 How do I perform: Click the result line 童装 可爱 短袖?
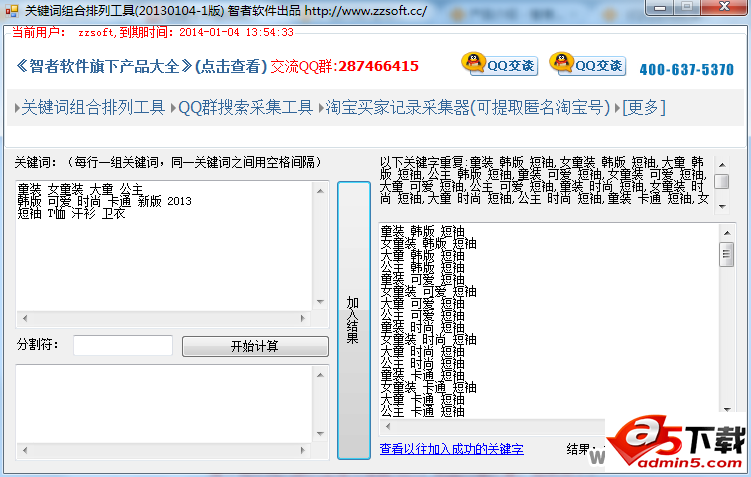pyautogui.click(x=422, y=280)
